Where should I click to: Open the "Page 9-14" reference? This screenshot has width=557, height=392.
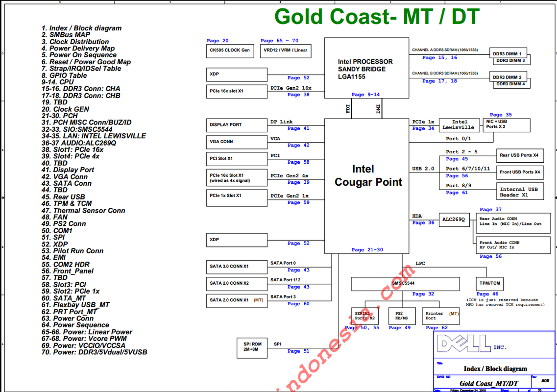tap(365, 95)
